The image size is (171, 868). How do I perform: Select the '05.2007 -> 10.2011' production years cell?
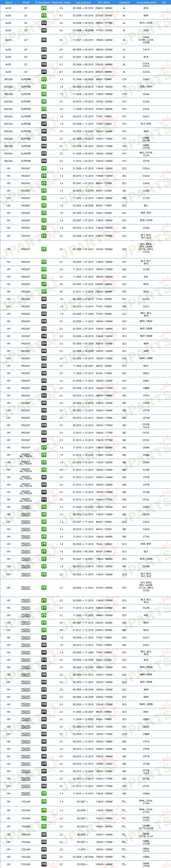[x=83, y=559]
